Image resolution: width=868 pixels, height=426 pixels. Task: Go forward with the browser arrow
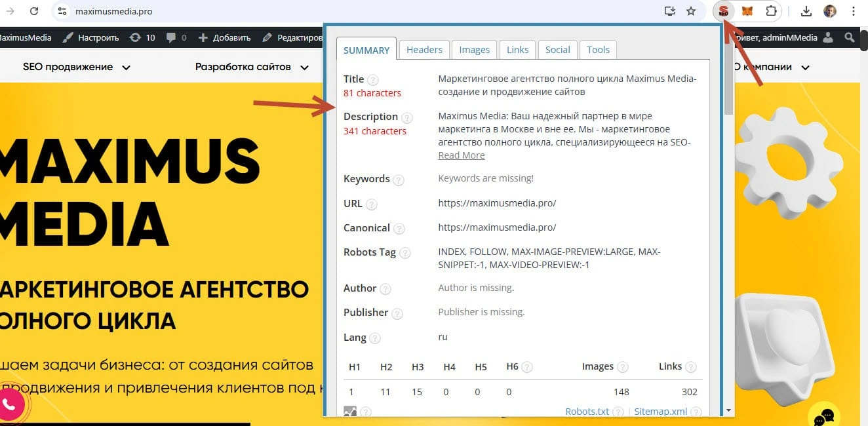tap(10, 11)
